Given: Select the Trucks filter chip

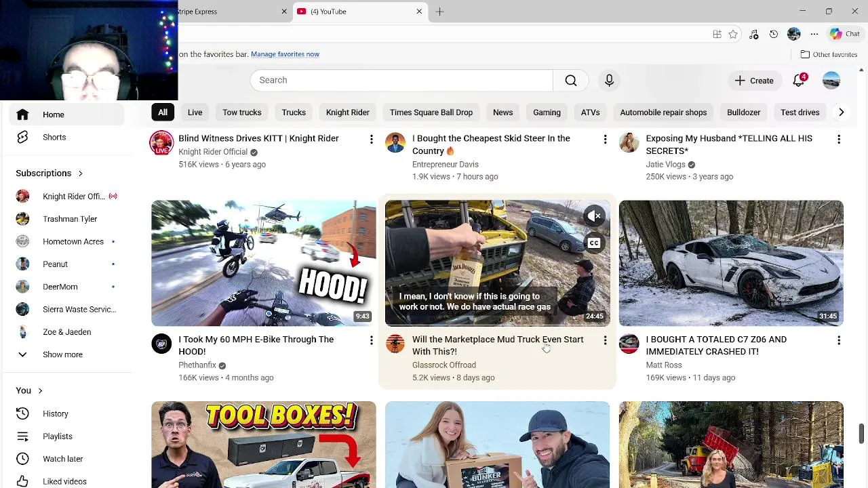Looking at the screenshot, I should tap(294, 113).
